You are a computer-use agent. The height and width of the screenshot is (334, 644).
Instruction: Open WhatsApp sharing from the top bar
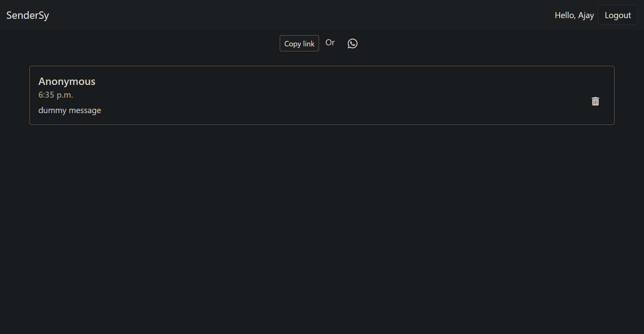click(x=352, y=43)
